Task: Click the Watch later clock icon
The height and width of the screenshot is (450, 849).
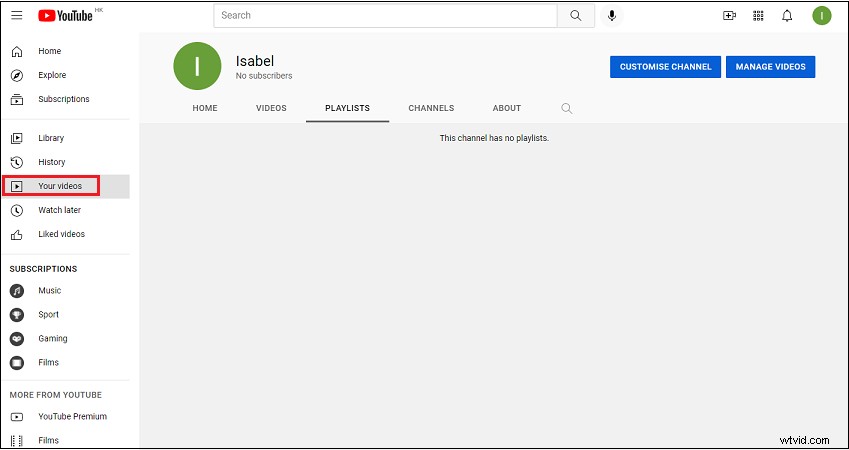Action: (17, 210)
